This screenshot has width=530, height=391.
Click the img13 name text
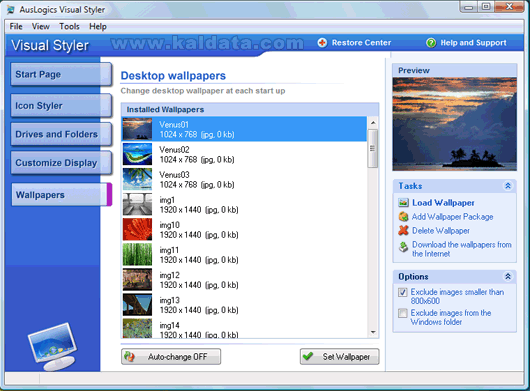click(169, 300)
